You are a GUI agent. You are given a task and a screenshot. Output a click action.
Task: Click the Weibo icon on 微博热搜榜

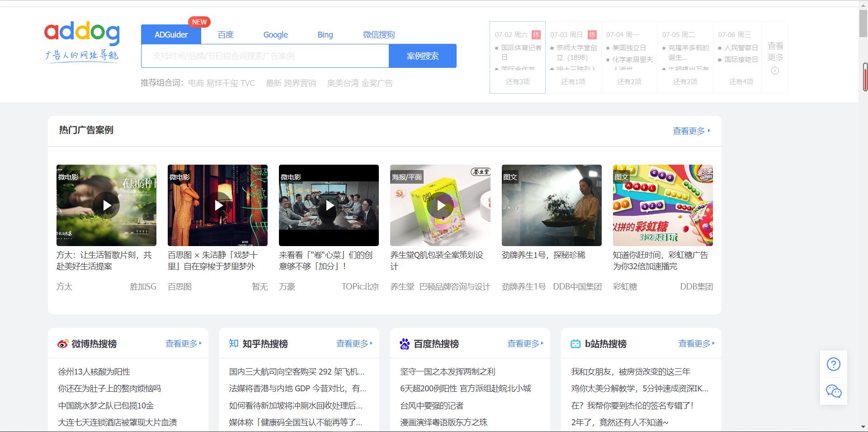pyautogui.click(x=61, y=344)
